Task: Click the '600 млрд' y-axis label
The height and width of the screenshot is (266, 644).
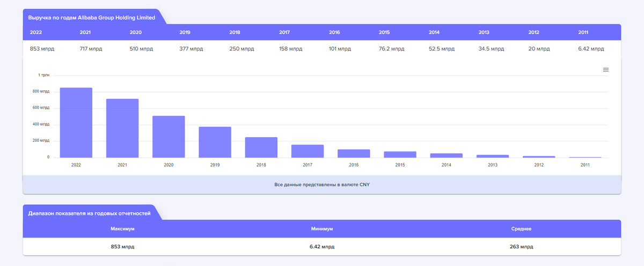Action: [41, 108]
